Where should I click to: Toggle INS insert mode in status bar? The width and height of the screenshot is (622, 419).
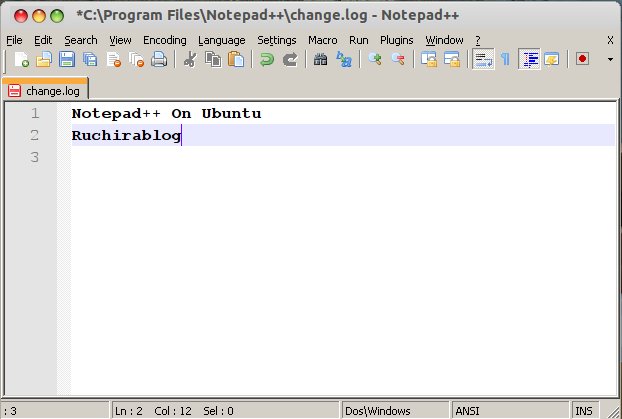[584, 411]
